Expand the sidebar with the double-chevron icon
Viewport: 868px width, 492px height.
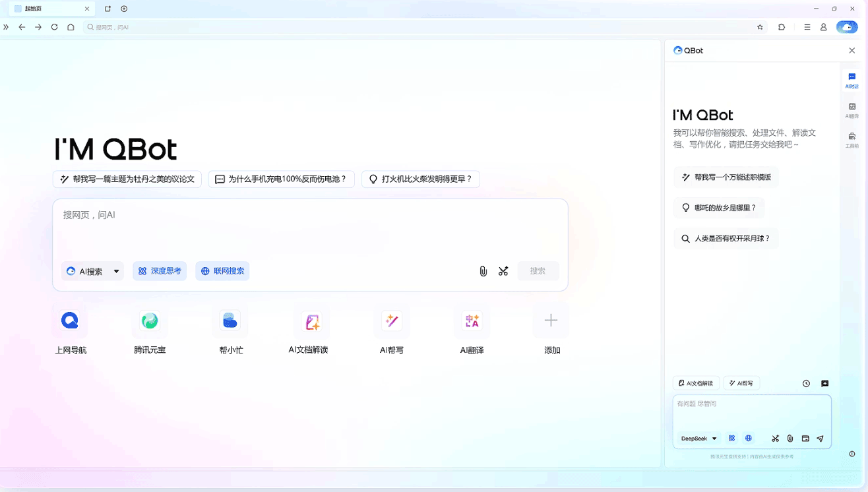point(6,27)
